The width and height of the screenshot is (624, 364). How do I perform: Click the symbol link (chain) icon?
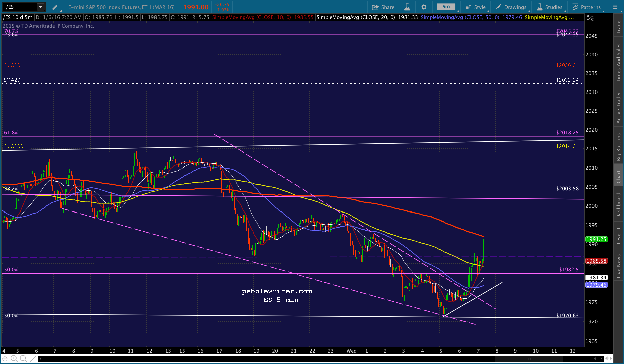click(54, 7)
